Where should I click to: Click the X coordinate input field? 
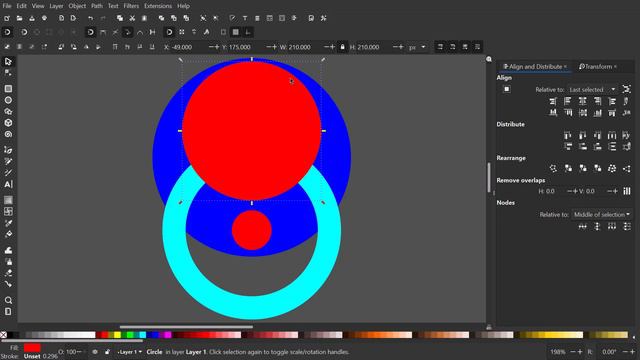tap(188, 47)
